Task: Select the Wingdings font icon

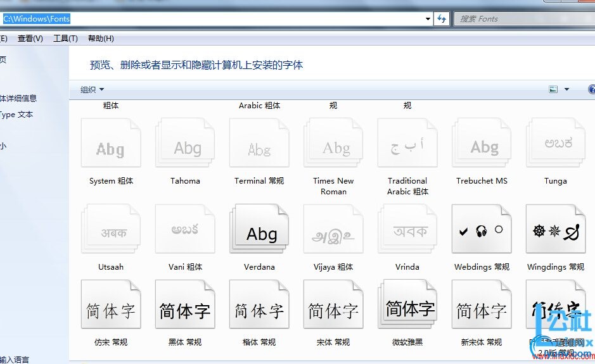Action: (556, 229)
